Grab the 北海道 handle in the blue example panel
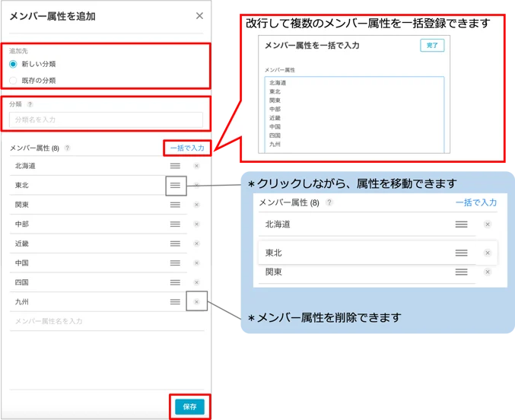 (x=462, y=224)
